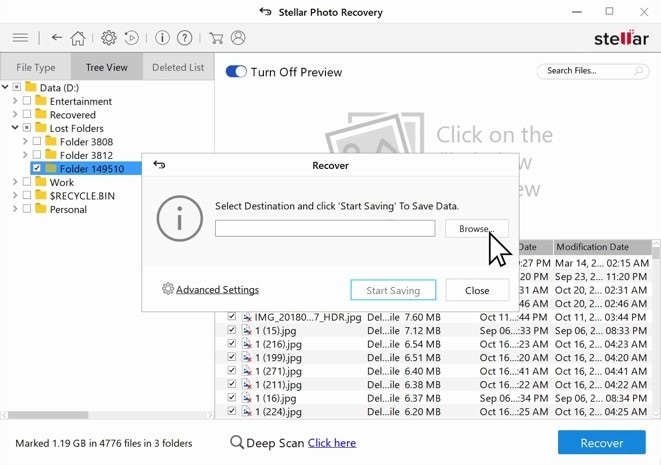Click the Recovered folder icon
This screenshot has width=661, height=465.
(x=41, y=114)
